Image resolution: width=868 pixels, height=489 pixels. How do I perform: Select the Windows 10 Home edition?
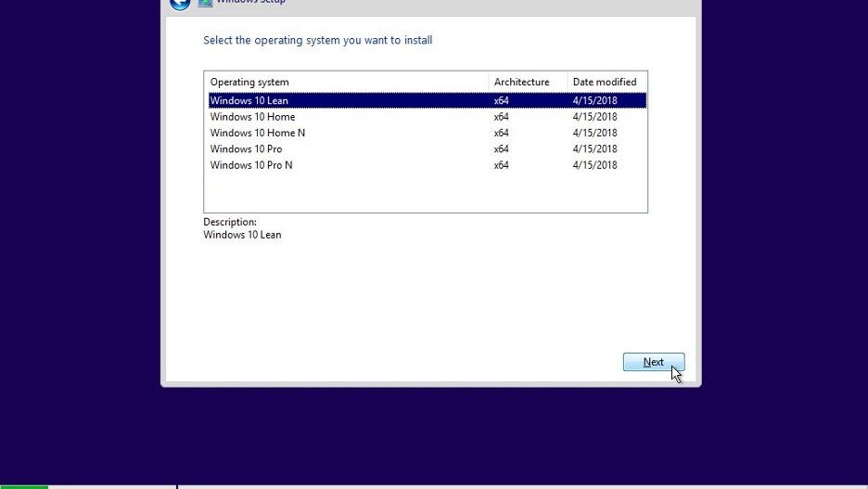427,117
